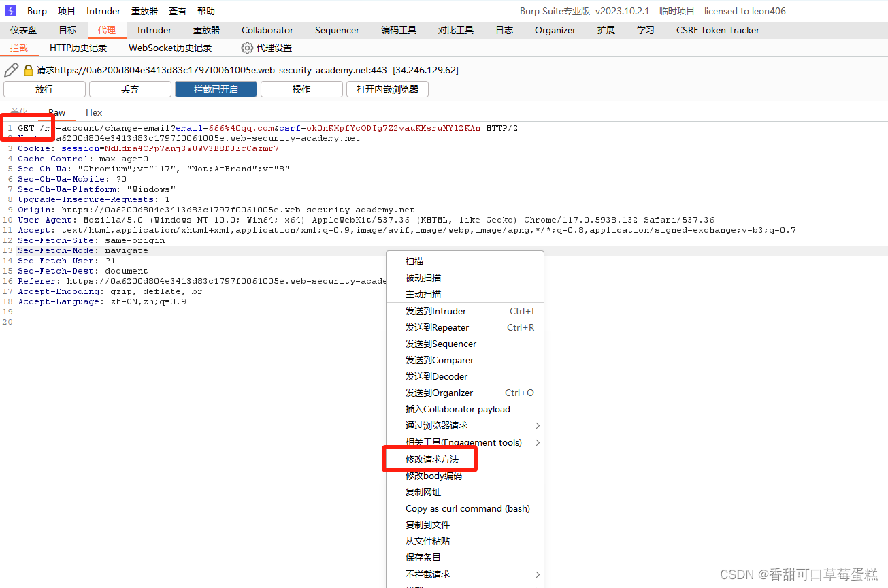888x588 pixels.
Task: Choose 被动扫描 from the context menu
Action: coord(465,278)
